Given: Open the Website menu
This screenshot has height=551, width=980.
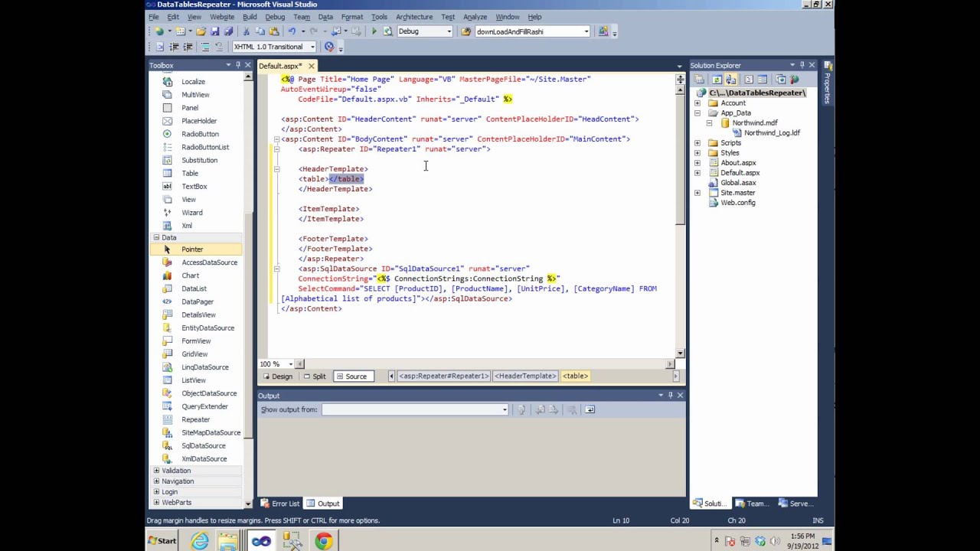Looking at the screenshot, I should (x=222, y=17).
